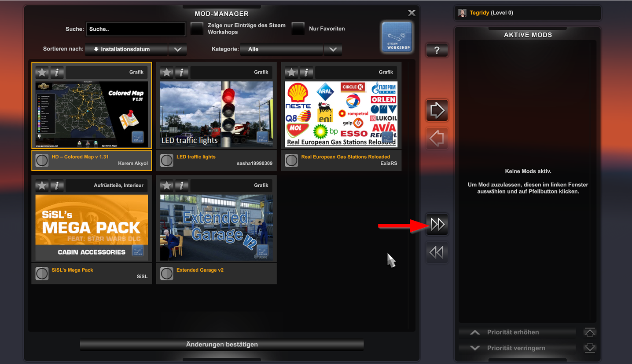Open info for the LED traffic lights mod
The image size is (632, 364).
point(182,72)
